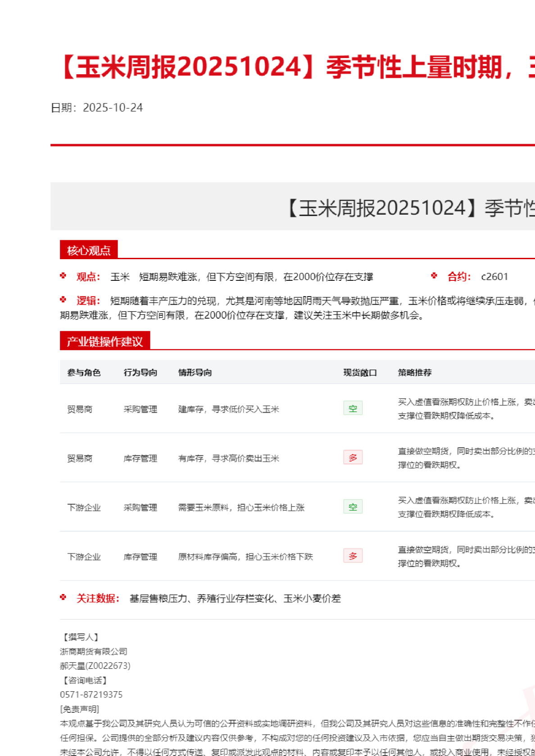Click the 策略推荐 column header
The image size is (535, 756).
point(414,373)
